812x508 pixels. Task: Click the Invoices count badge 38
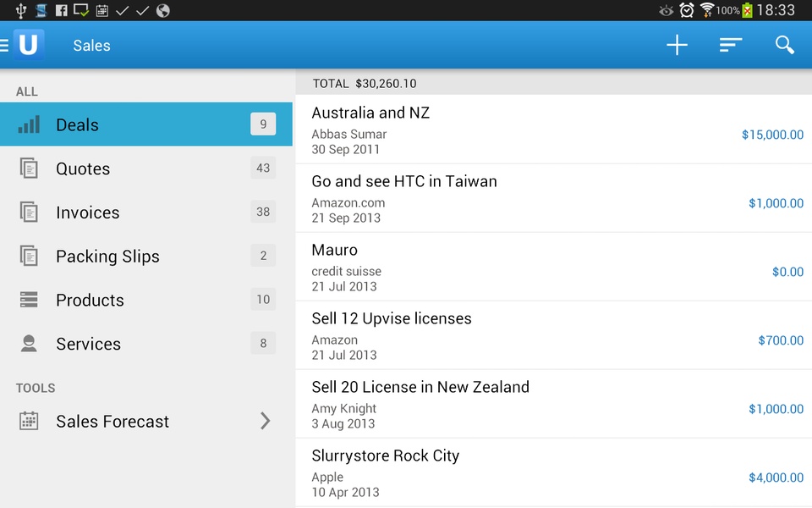pos(263,212)
